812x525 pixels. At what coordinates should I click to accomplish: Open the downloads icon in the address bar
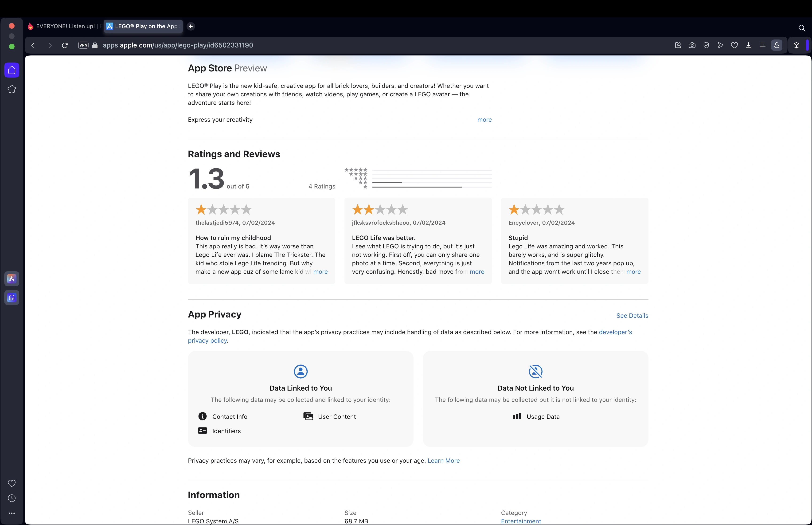[x=748, y=45]
